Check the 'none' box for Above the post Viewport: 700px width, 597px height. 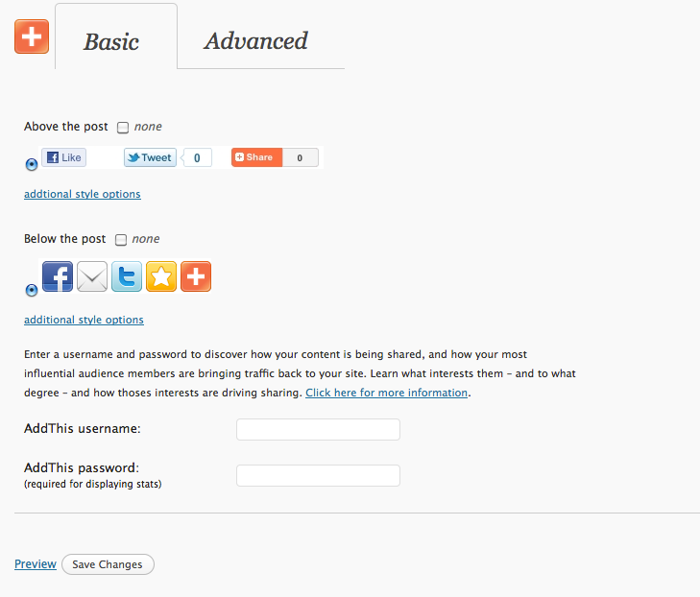point(123,128)
